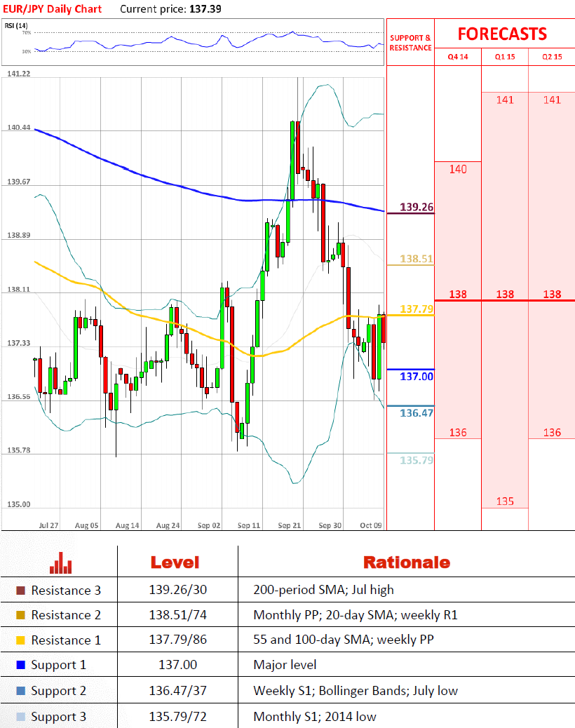Click rationale '55 and 100-day SMA; weekly PP'
The height and width of the screenshot is (728, 575).
[344, 640]
